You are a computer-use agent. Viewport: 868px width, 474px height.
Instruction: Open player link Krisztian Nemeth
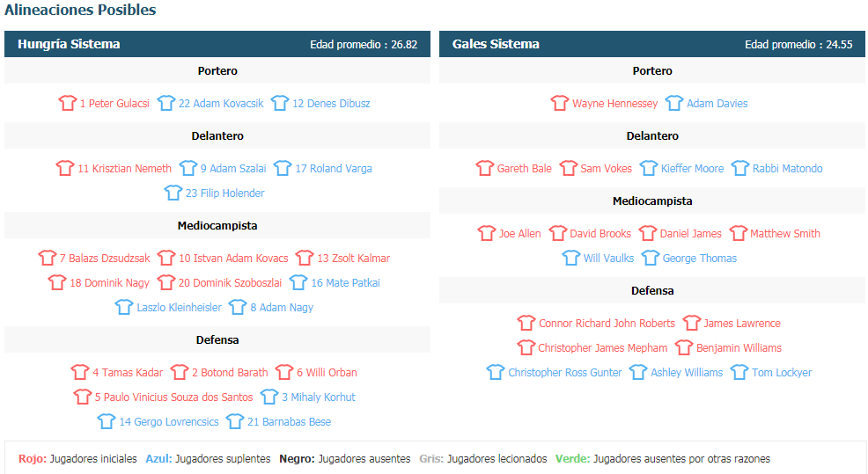point(124,169)
